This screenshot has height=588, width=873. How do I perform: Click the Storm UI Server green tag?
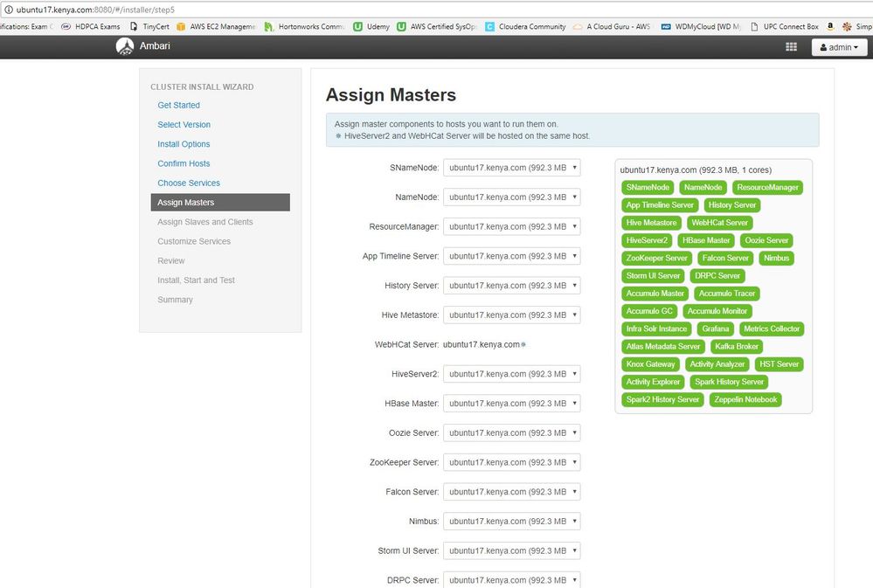pyautogui.click(x=653, y=276)
